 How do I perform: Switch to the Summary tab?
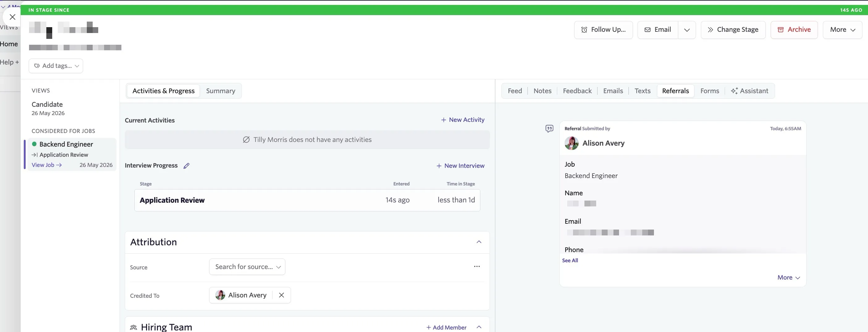220,91
